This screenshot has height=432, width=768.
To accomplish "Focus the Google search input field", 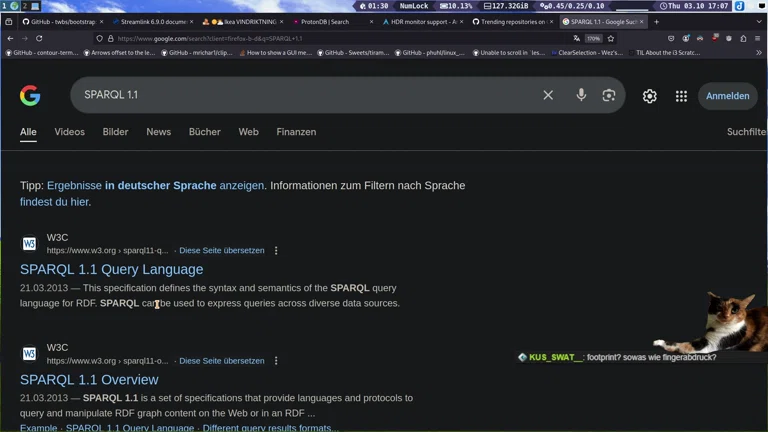I will tap(300, 95).
